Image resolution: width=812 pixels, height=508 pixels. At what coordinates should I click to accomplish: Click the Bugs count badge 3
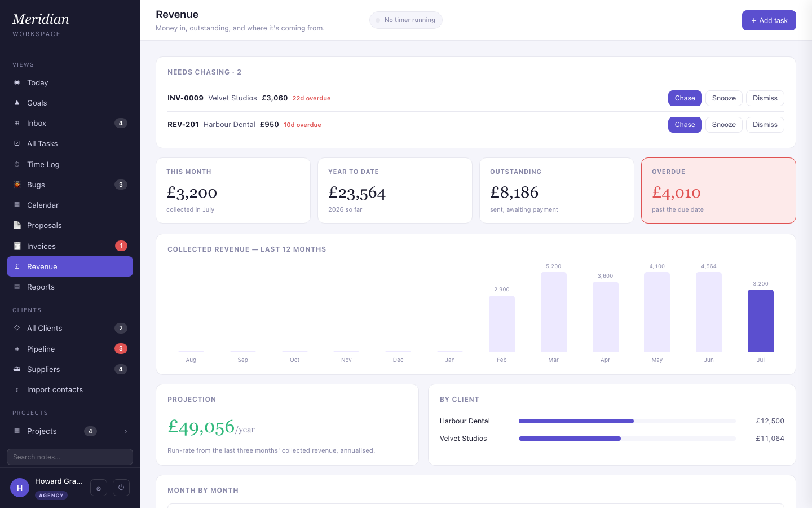click(x=121, y=185)
